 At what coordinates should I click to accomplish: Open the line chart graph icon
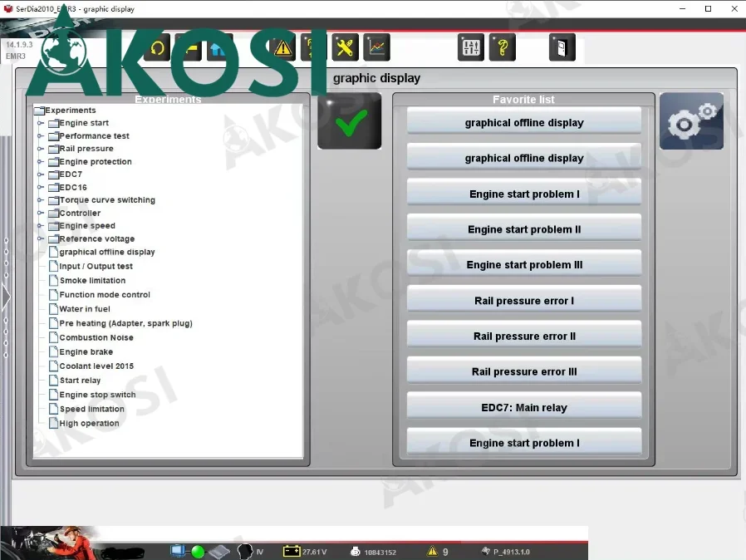click(x=376, y=47)
